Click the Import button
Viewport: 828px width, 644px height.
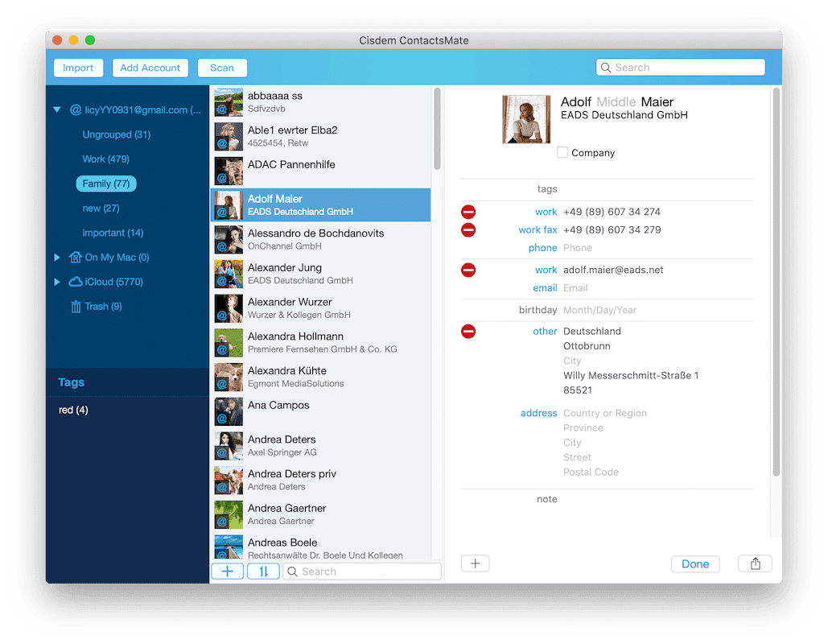[78, 68]
